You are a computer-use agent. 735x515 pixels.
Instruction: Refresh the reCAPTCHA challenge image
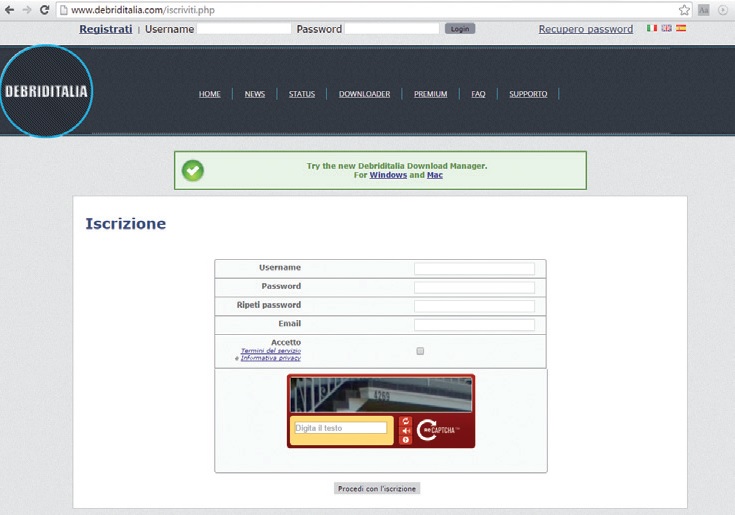coord(405,421)
